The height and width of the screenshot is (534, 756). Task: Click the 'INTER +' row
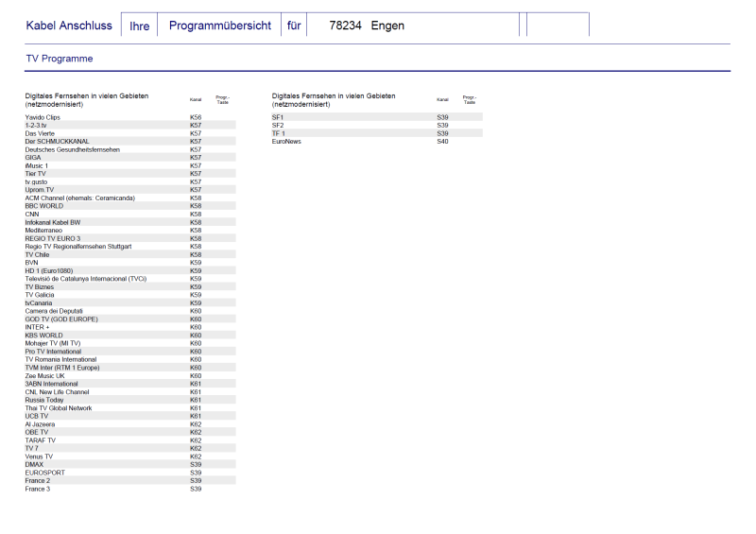pyautogui.click(x=130, y=327)
